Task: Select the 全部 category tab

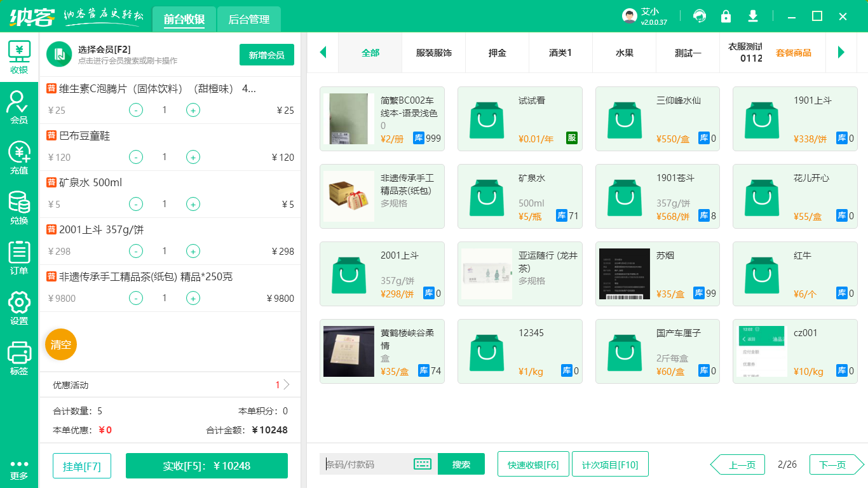Action: (370, 53)
